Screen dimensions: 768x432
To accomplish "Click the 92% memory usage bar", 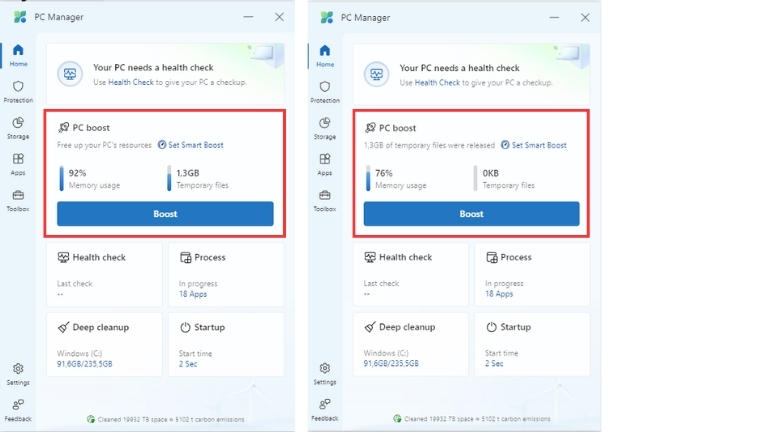I will 62,178.
